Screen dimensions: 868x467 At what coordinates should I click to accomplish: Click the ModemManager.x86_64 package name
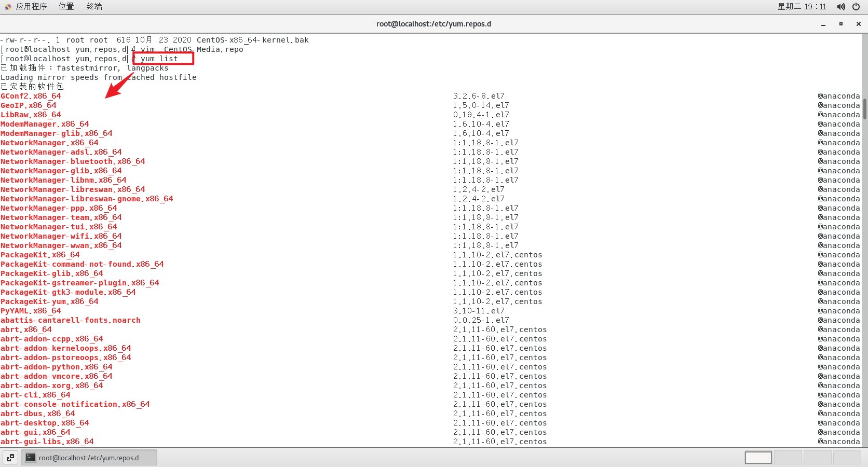pyautogui.click(x=45, y=124)
